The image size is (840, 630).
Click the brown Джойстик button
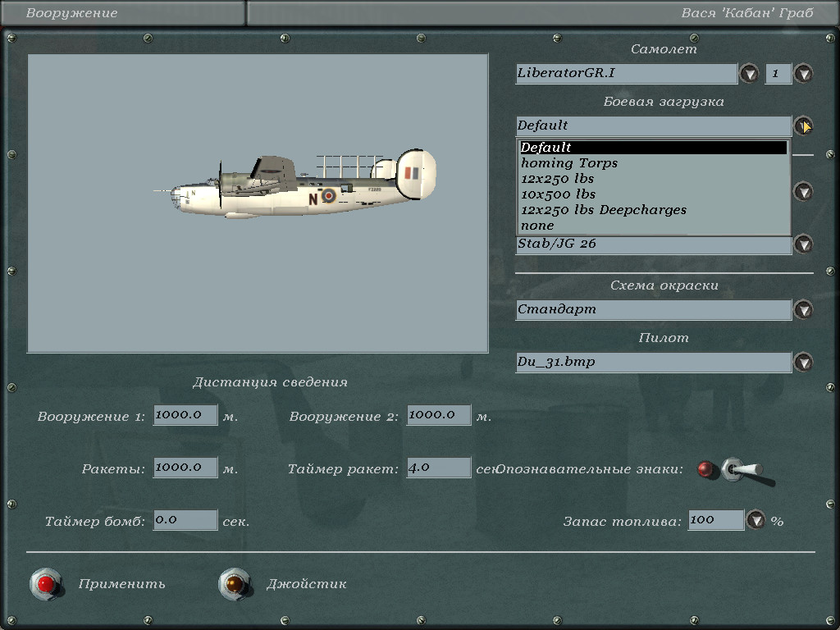(x=235, y=584)
